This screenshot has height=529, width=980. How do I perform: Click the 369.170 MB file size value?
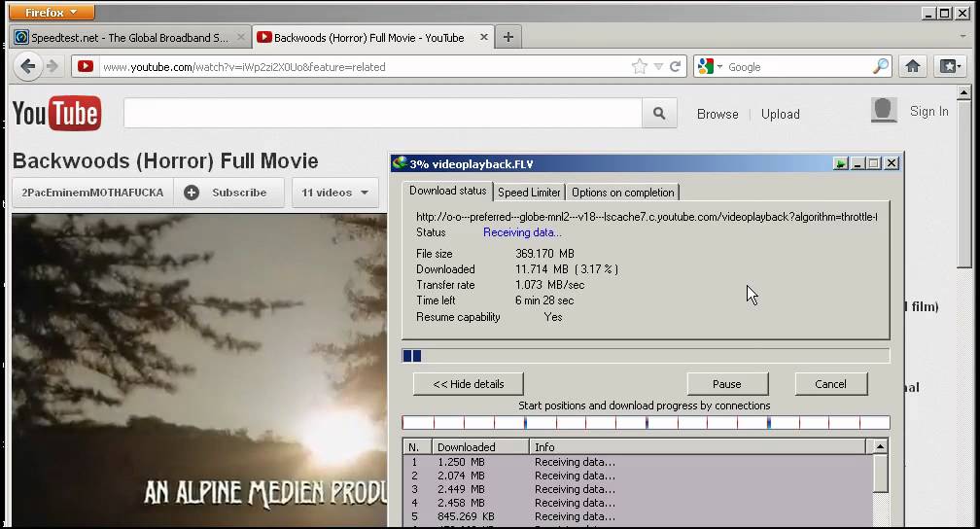[x=544, y=254]
